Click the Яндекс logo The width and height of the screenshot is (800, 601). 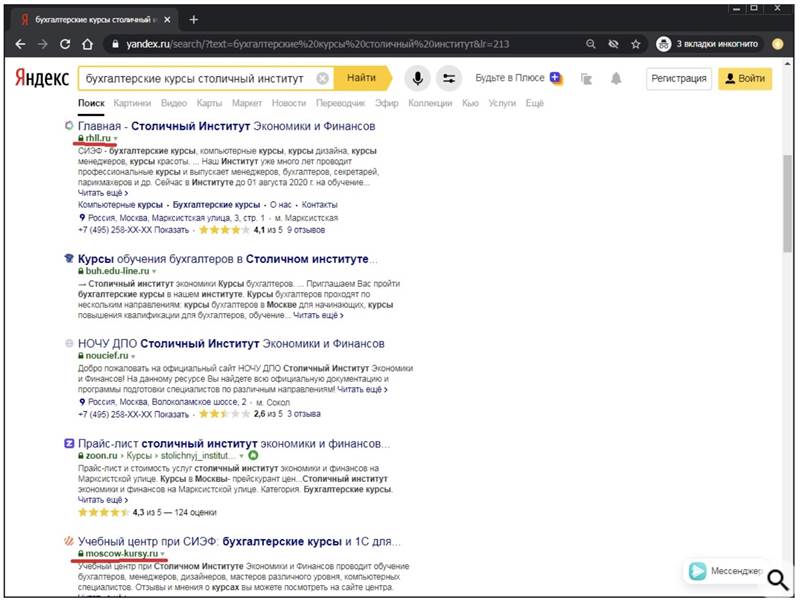coord(42,78)
